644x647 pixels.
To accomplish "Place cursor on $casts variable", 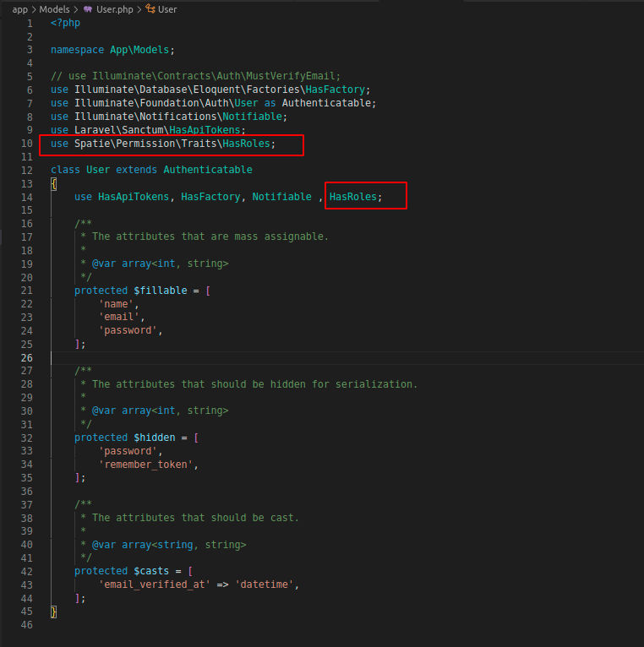I will click(x=151, y=571).
